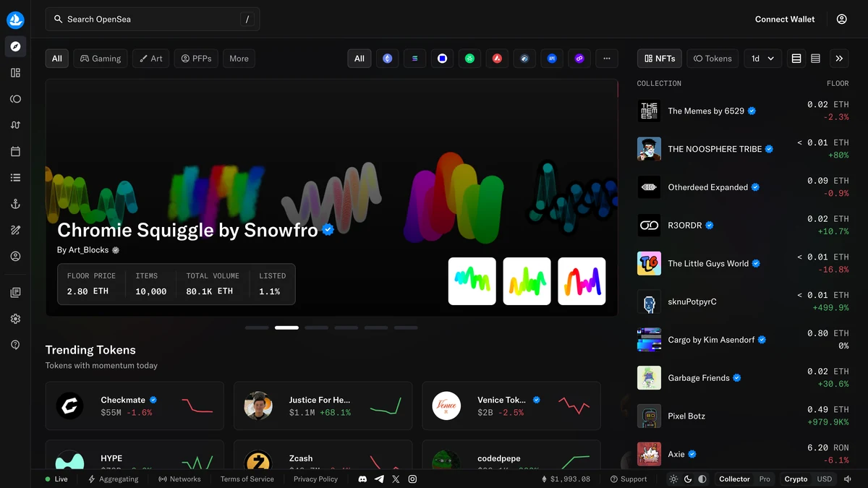Focus the Search OpenSea field

click(x=153, y=20)
